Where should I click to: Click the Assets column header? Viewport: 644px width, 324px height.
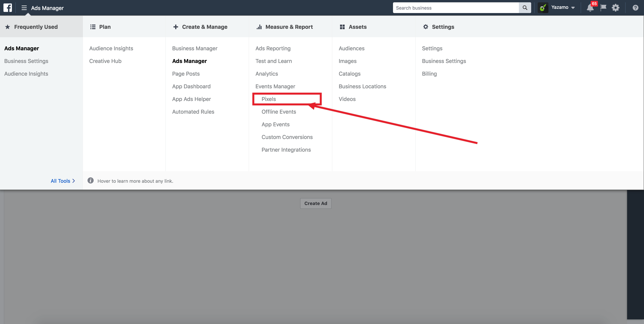(358, 27)
